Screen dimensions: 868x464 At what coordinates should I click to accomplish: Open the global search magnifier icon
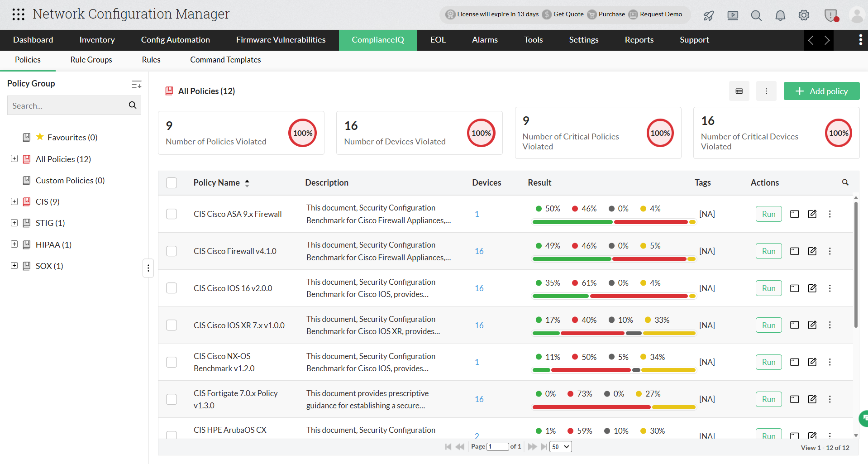756,15
